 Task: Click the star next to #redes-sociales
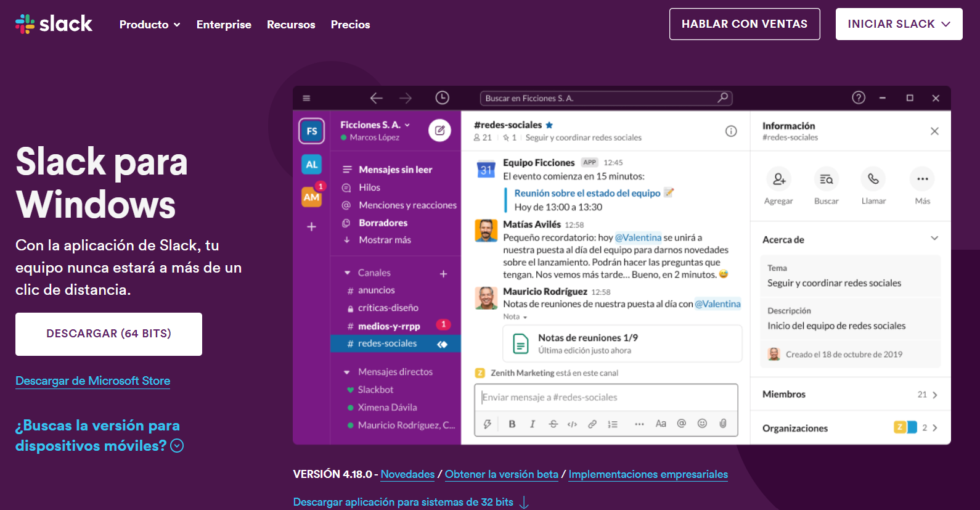pyautogui.click(x=549, y=125)
